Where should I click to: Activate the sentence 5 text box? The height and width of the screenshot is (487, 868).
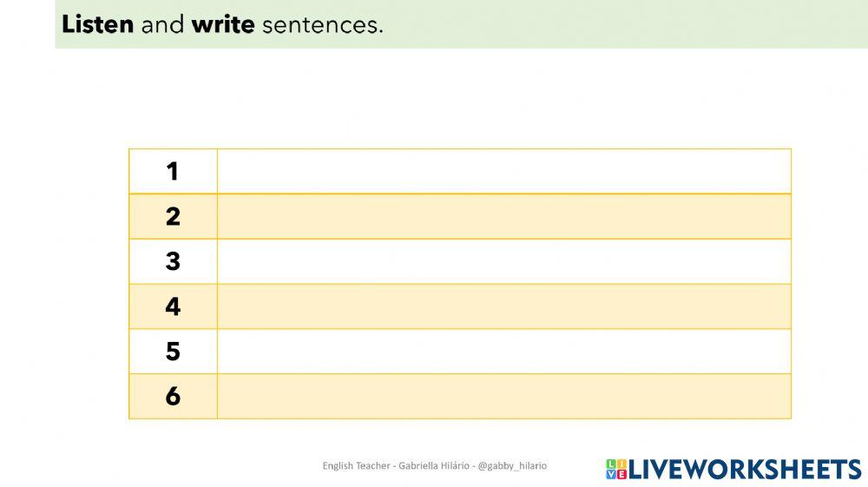pos(503,352)
